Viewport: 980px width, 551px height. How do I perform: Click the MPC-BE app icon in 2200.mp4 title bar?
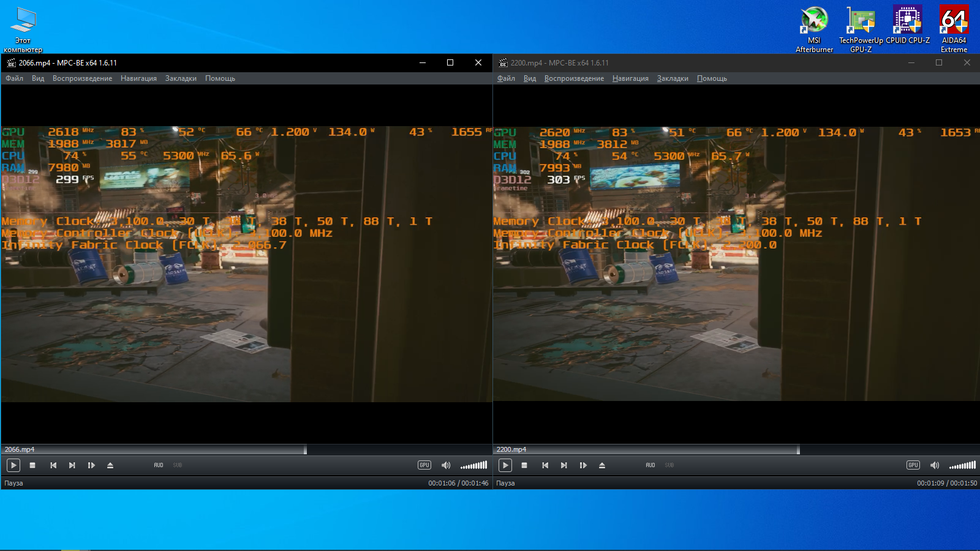(503, 62)
